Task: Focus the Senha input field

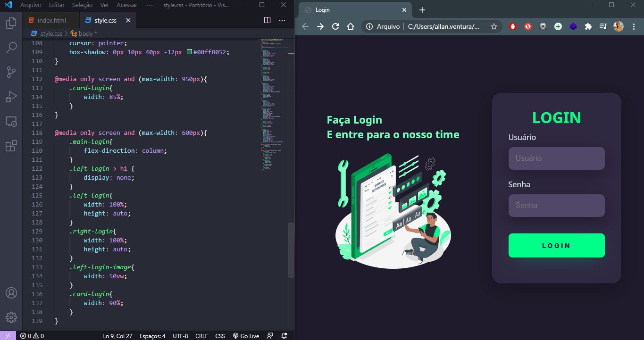Action: pos(556,206)
